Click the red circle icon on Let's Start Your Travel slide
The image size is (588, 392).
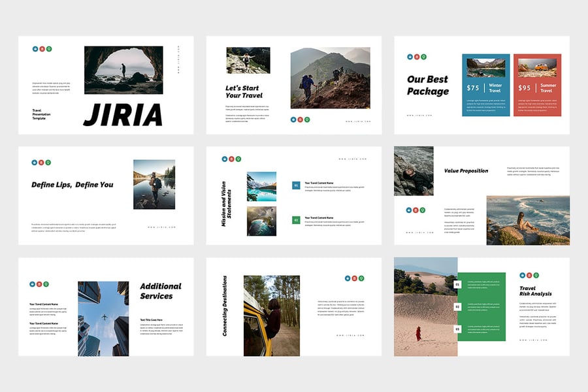pyautogui.click(x=300, y=120)
